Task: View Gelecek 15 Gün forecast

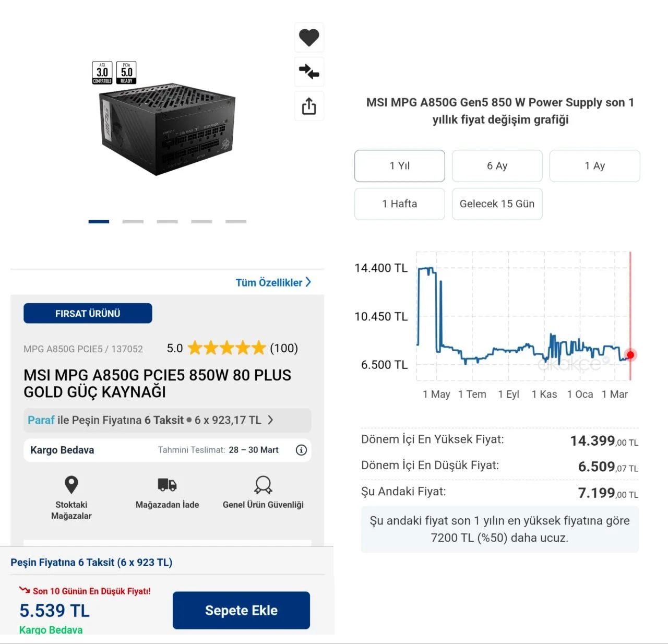Action: (497, 204)
